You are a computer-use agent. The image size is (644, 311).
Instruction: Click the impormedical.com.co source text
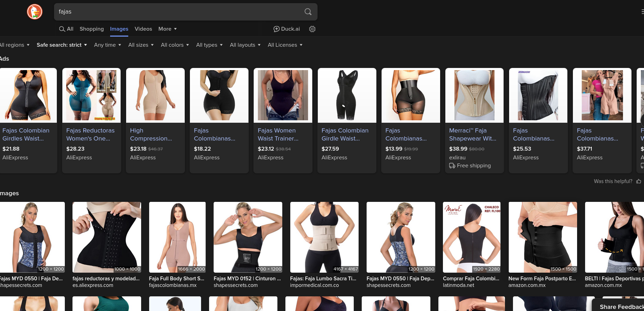click(314, 285)
